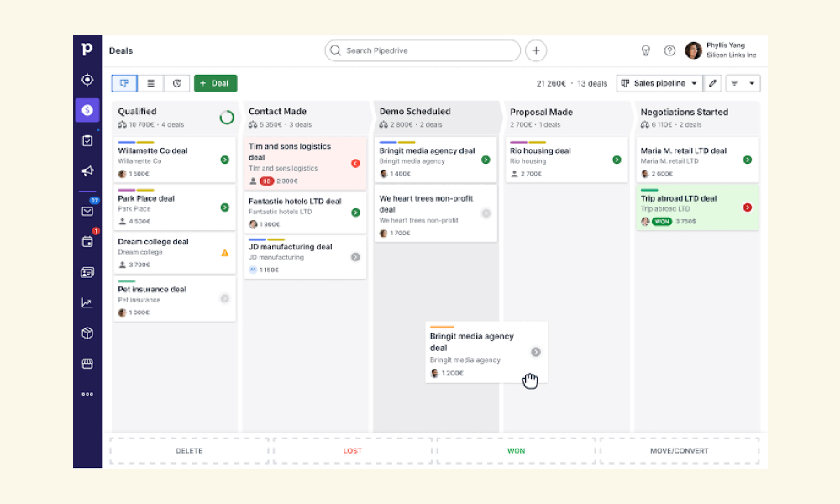Click Tim and sons overdue red arrow
Image resolution: width=840 pixels, height=504 pixels.
click(x=355, y=163)
